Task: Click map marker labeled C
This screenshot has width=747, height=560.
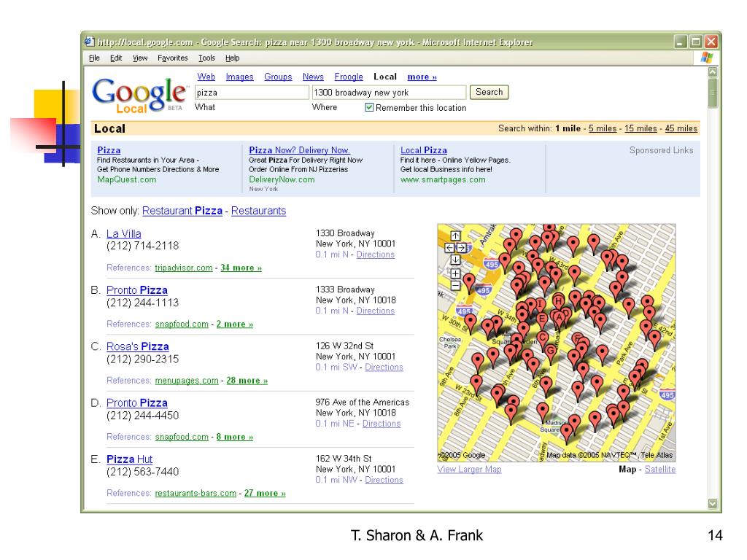Action: pyautogui.click(x=542, y=338)
